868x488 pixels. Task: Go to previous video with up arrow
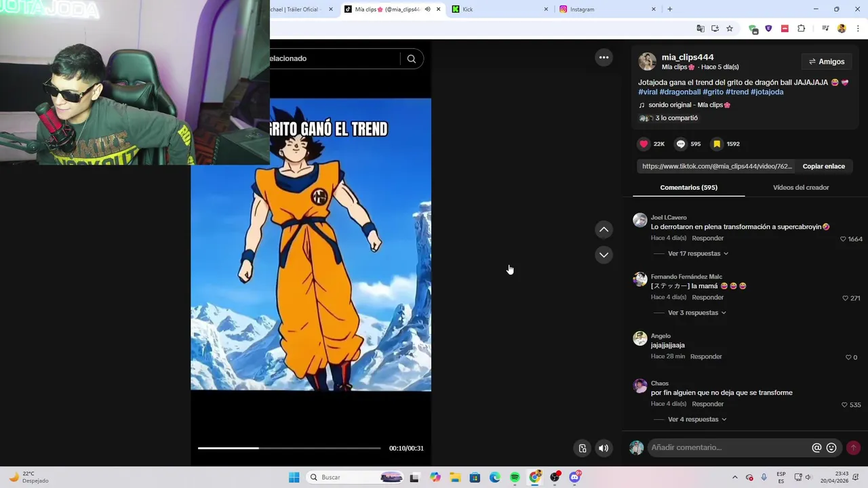[604, 230]
